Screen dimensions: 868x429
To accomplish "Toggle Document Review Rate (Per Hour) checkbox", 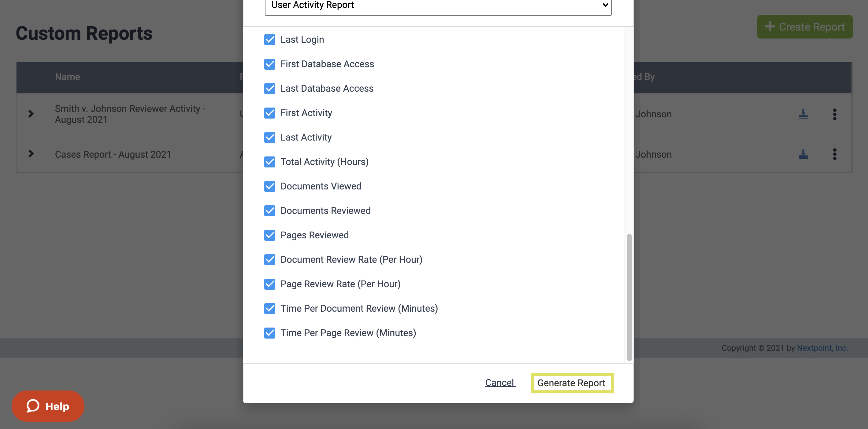I will coord(269,260).
